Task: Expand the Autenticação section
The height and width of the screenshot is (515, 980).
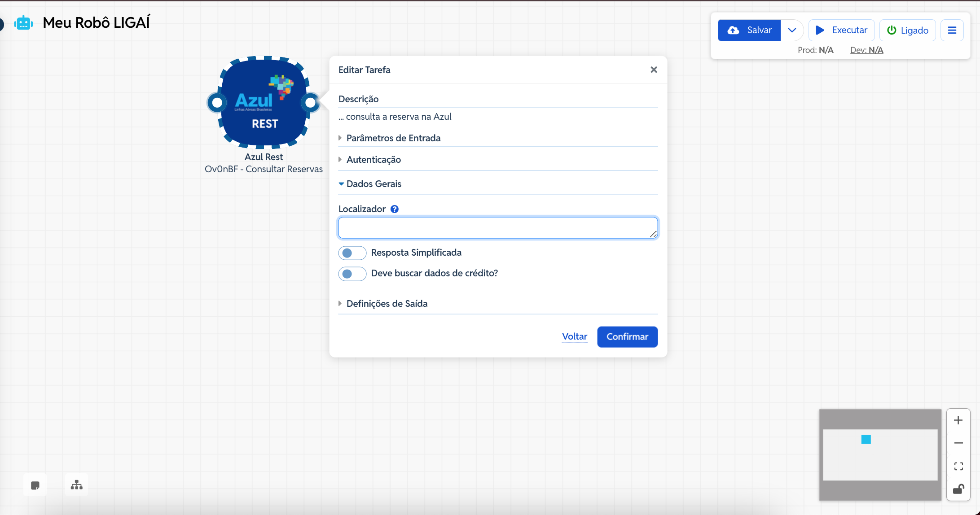Action: pyautogui.click(x=374, y=160)
